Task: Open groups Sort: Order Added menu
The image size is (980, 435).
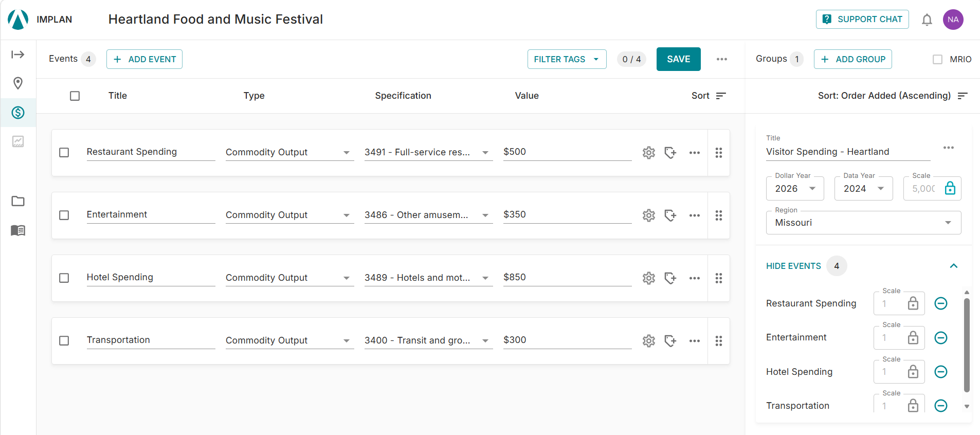Action: pyautogui.click(x=893, y=96)
